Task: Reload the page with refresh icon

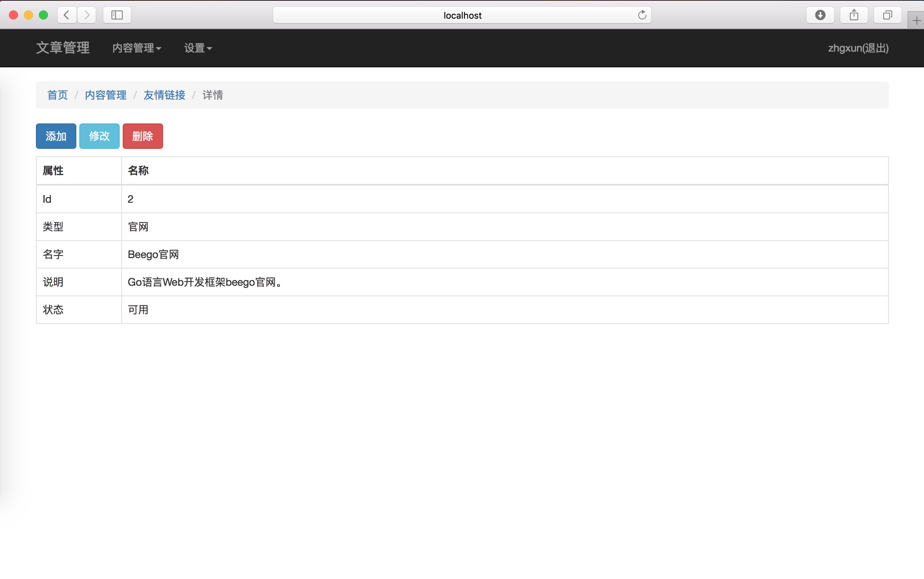Action: pyautogui.click(x=642, y=15)
